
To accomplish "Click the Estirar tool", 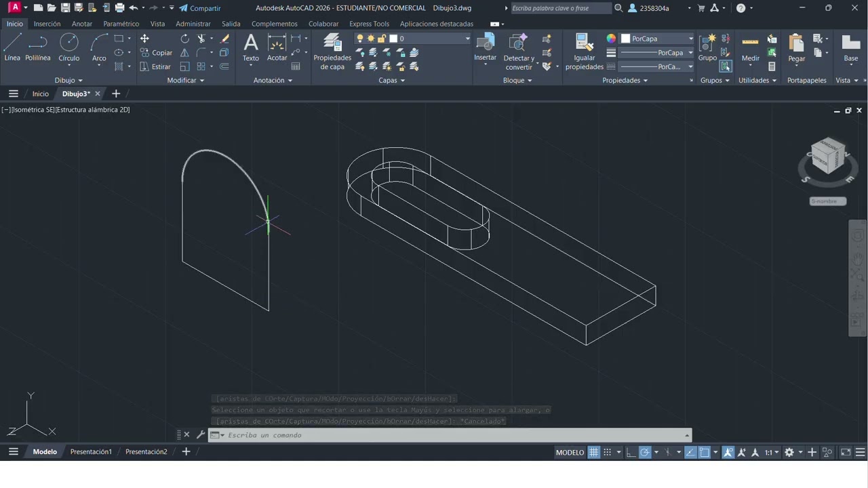I will click(156, 66).
